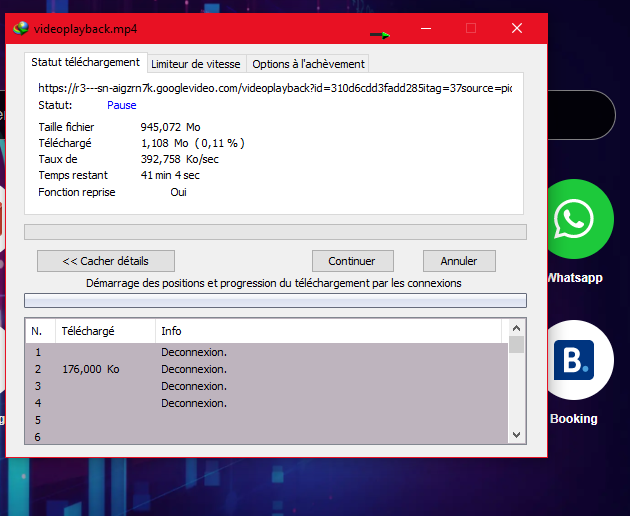Resume download with Continuer button

pyautogui.click(x=352, y=261)
